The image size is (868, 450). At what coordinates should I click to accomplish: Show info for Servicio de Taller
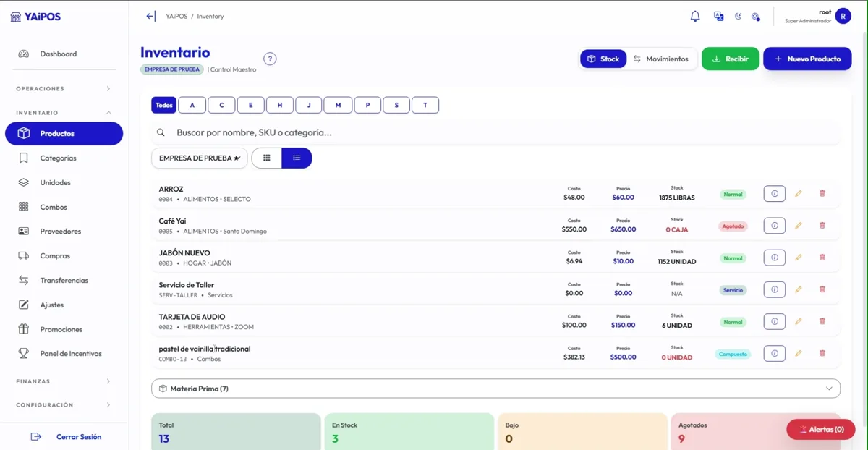774,289
